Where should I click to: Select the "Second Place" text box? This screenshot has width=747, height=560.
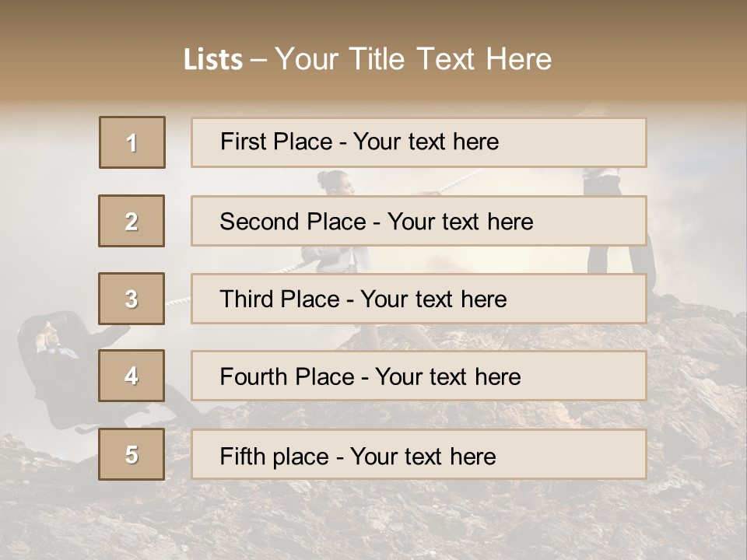coord(419,221)
